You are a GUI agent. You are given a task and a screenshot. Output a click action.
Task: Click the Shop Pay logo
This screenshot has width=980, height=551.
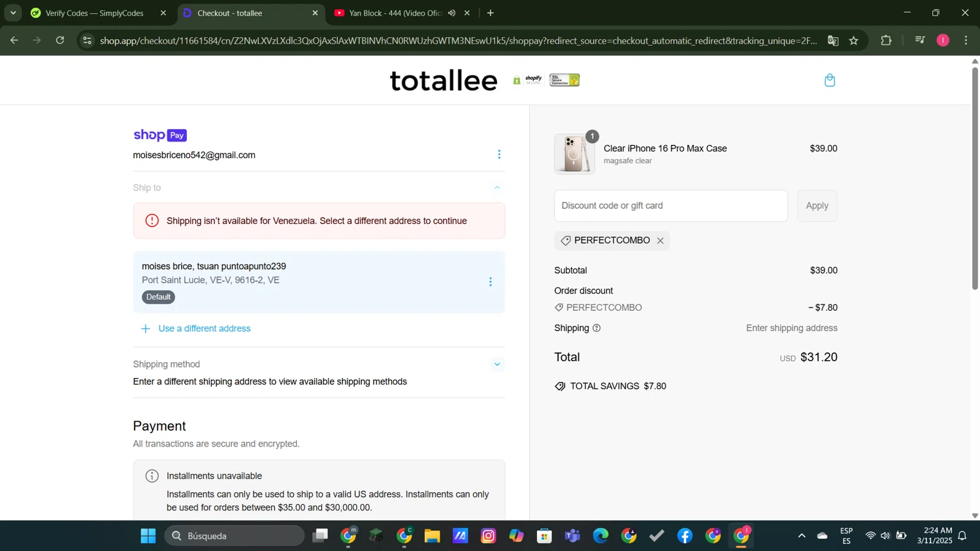[160, 135]
